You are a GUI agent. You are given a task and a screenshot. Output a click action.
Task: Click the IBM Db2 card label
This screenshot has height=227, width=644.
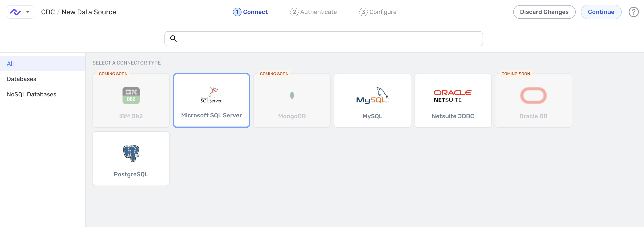(x=131, y=116)
